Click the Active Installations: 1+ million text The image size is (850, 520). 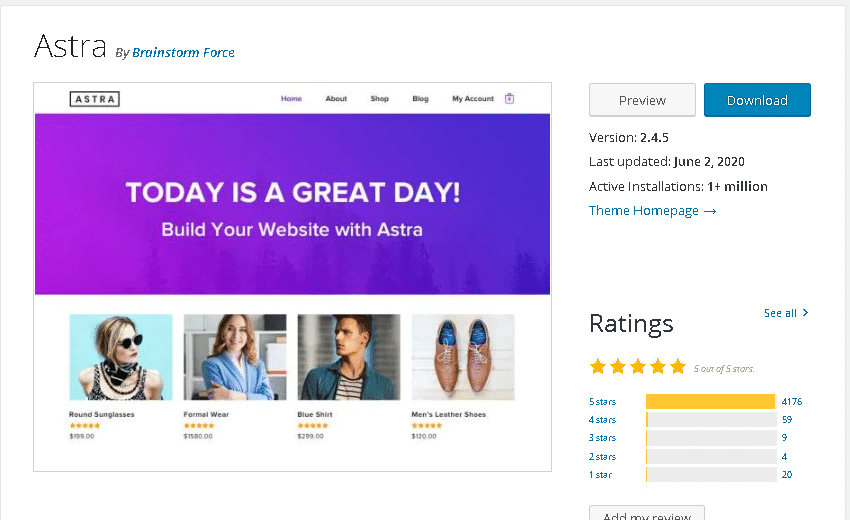coord(678,187)
